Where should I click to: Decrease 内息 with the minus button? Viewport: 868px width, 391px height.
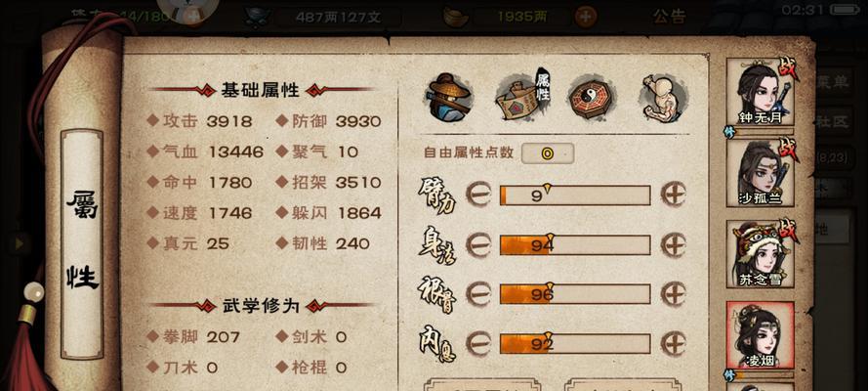[478, 344]
